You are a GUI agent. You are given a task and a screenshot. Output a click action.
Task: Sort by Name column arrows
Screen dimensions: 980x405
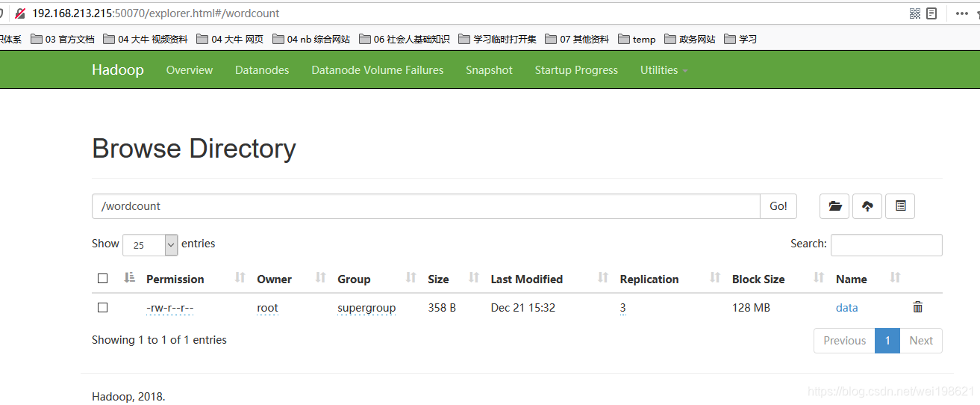tap(896, 278)
